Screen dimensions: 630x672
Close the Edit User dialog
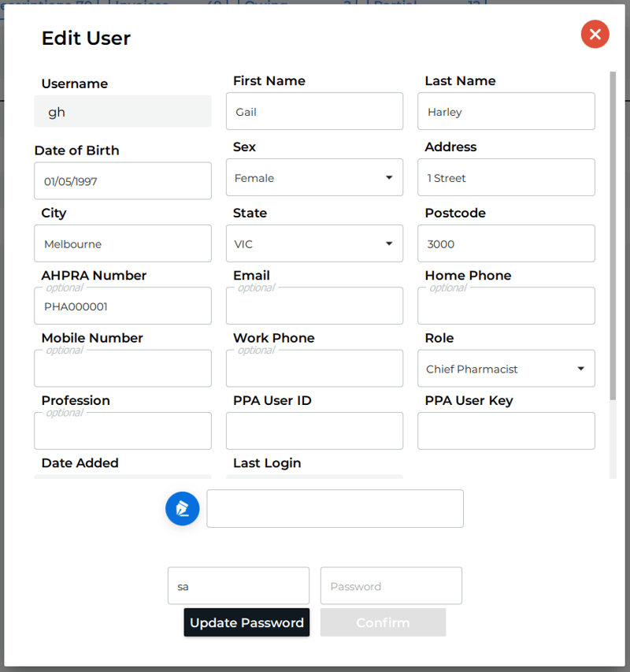tap(595, 34)
